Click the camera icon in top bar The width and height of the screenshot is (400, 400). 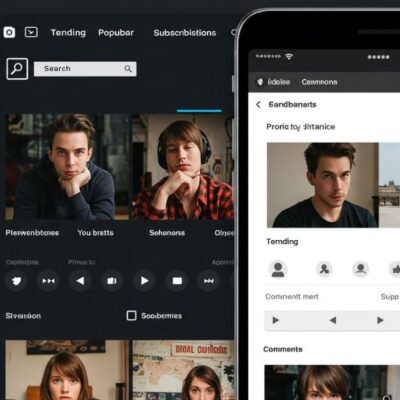coord(9,32)
